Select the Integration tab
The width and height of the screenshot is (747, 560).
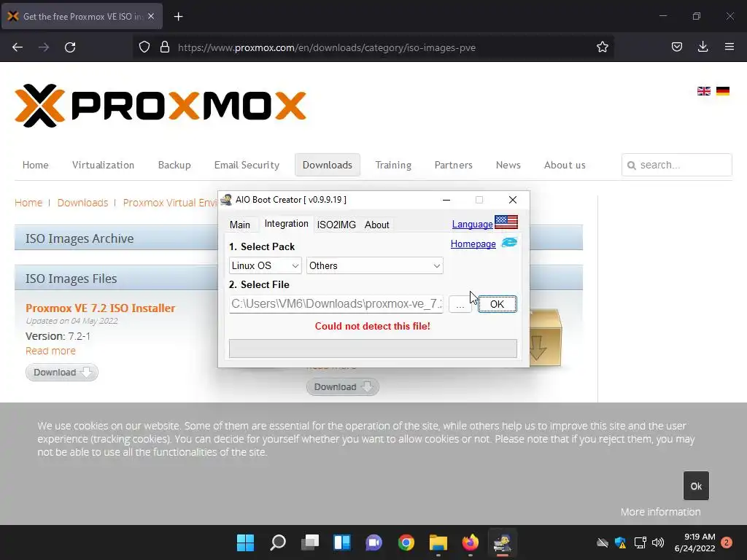286,224
